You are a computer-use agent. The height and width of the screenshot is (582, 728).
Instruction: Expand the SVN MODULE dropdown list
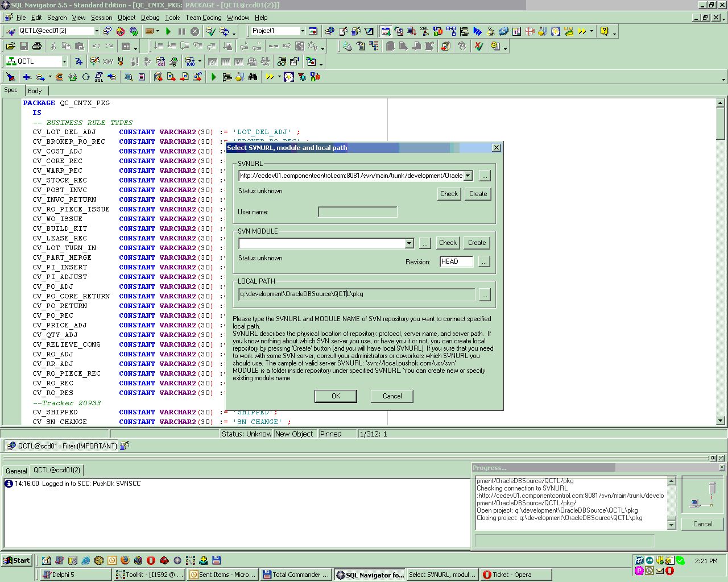tap(409, 243)
